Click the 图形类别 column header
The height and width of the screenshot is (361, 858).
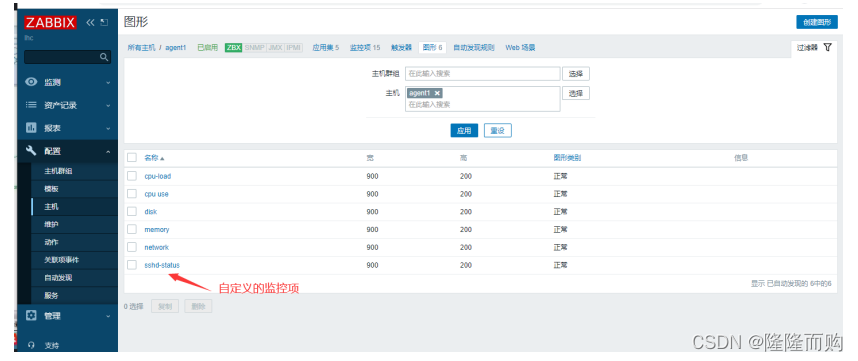567,158
